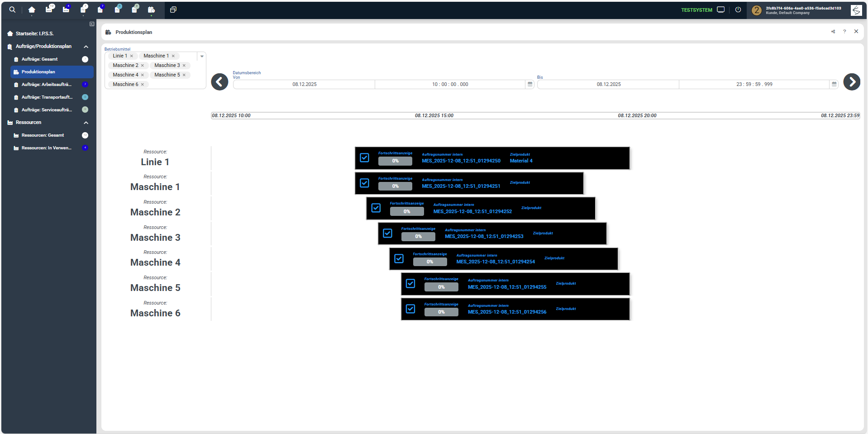Toggle checkbox on the Linie 1 order

point(364,158)
